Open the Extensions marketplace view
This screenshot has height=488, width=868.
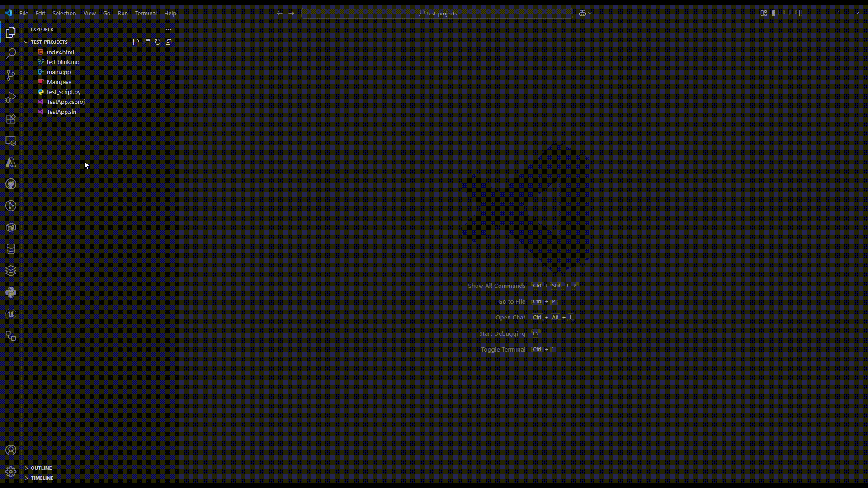11,119
